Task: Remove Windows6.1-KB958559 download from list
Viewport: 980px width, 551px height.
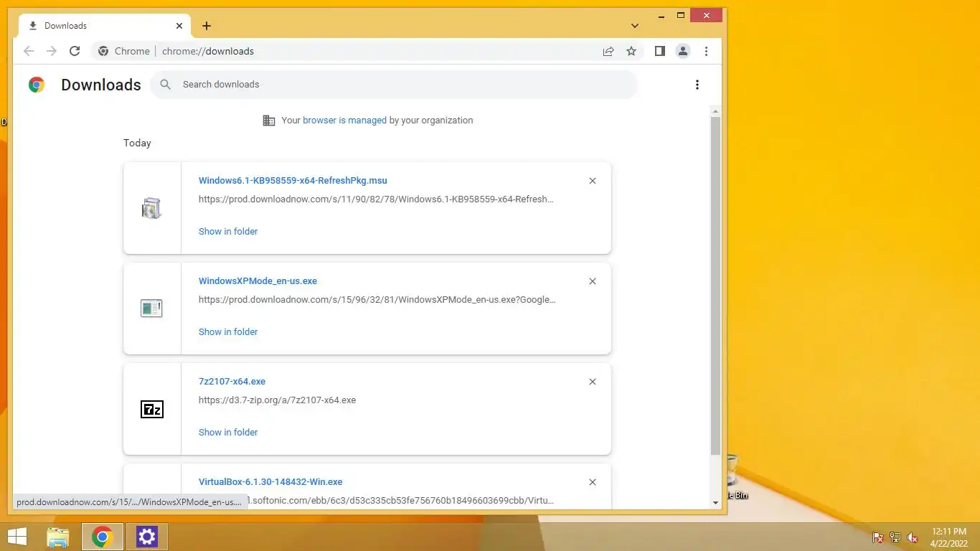Action: click(x=593, y=181)
